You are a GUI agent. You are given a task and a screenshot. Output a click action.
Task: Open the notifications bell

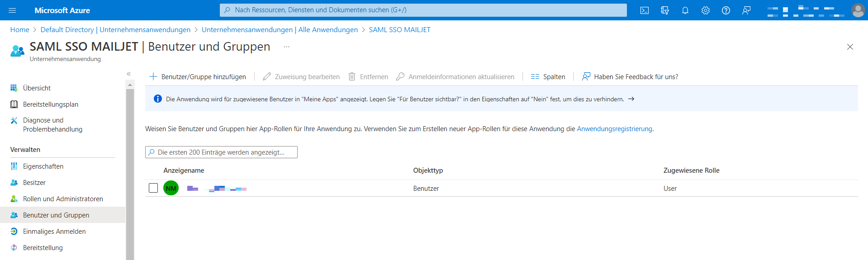click(x=685, y=10)
